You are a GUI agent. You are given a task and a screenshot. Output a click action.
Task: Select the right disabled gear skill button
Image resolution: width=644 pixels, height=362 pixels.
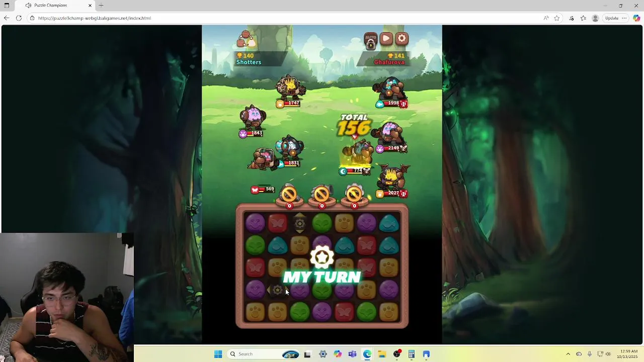(x=354, y=195)
